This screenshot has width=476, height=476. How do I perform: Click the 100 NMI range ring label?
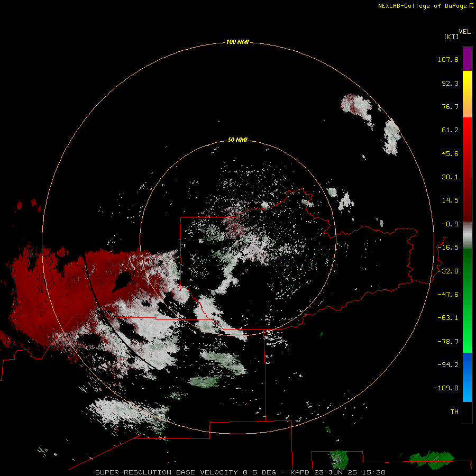pos(237,42)
